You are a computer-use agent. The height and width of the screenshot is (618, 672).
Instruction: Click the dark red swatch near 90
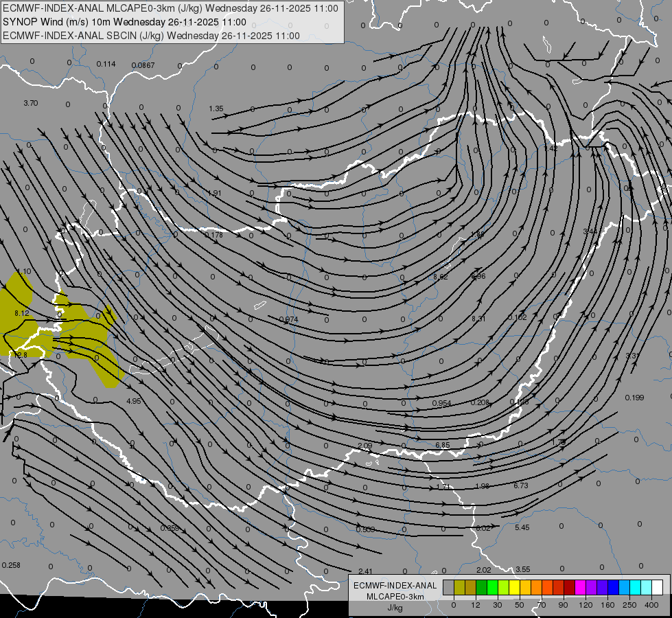click(569, 587)
